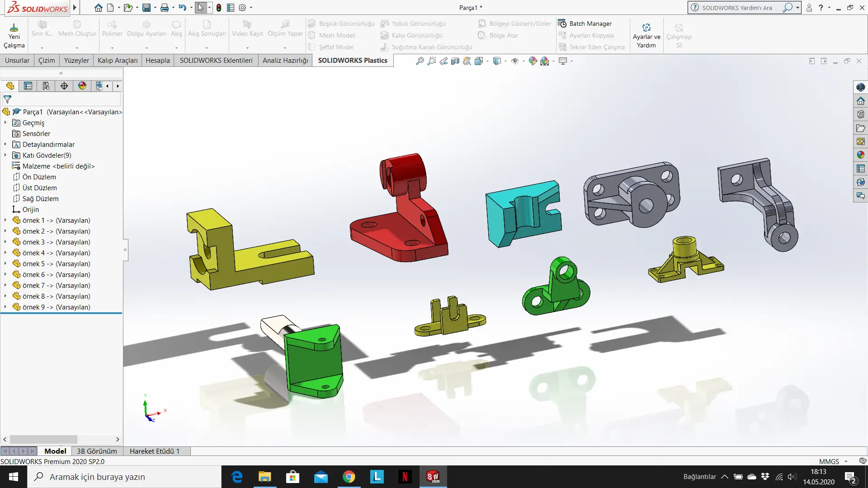Select the Ölçüm Yapar tool
Image resolution: width=868 pixels, height=488 pixels.
[x=285, y=32]
